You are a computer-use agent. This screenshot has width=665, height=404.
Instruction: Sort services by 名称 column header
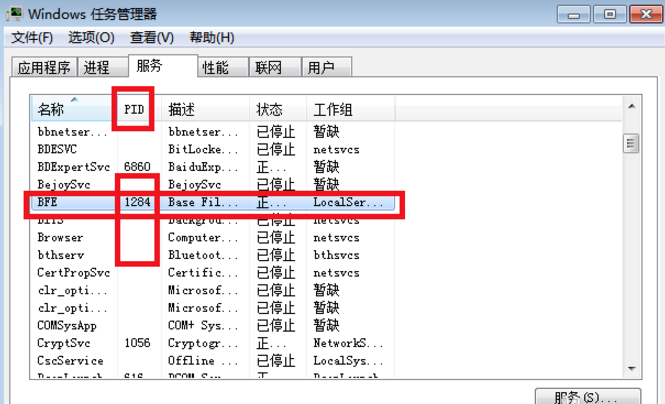click(73, 109)
